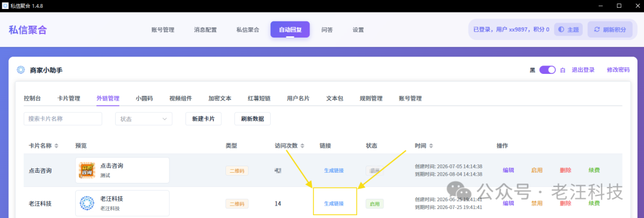Click the 主题 theme button
Screen dimensions: 644x218
568,30
